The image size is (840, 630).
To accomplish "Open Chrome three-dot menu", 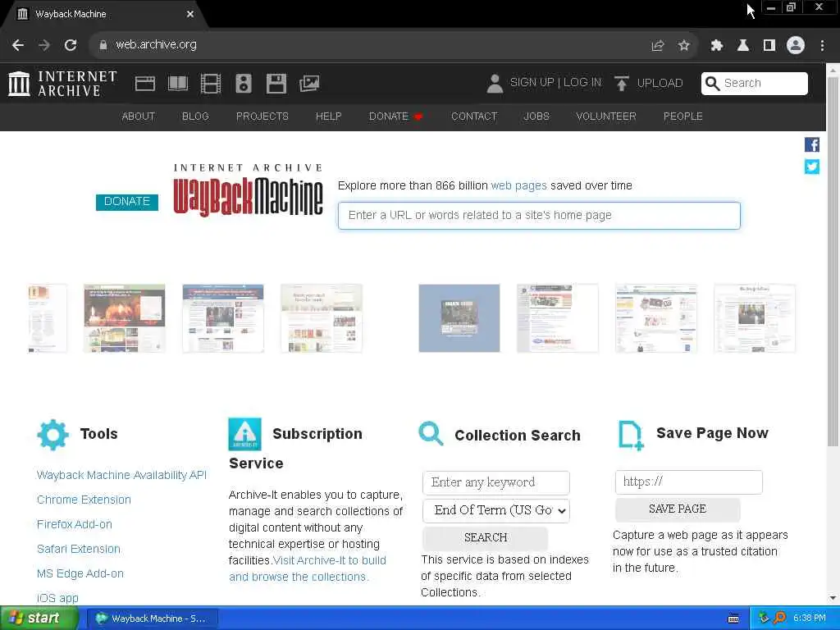I will click(822, 46).
